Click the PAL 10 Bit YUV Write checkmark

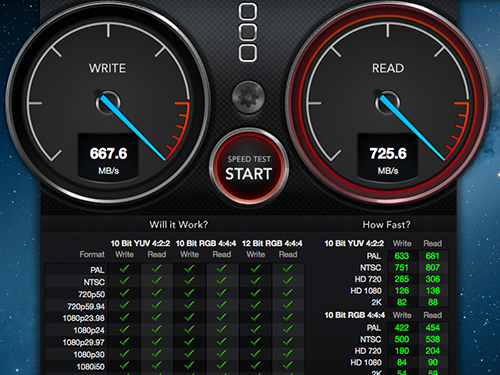124,269
